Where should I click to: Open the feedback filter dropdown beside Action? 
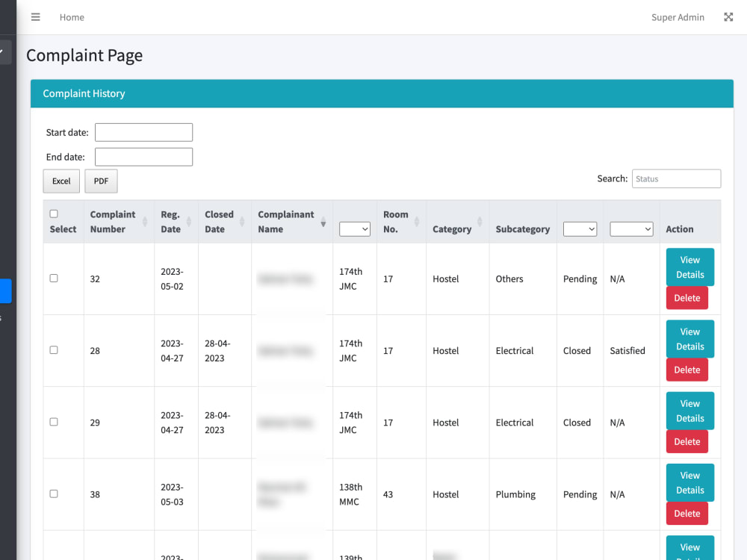tap(631, 229)
